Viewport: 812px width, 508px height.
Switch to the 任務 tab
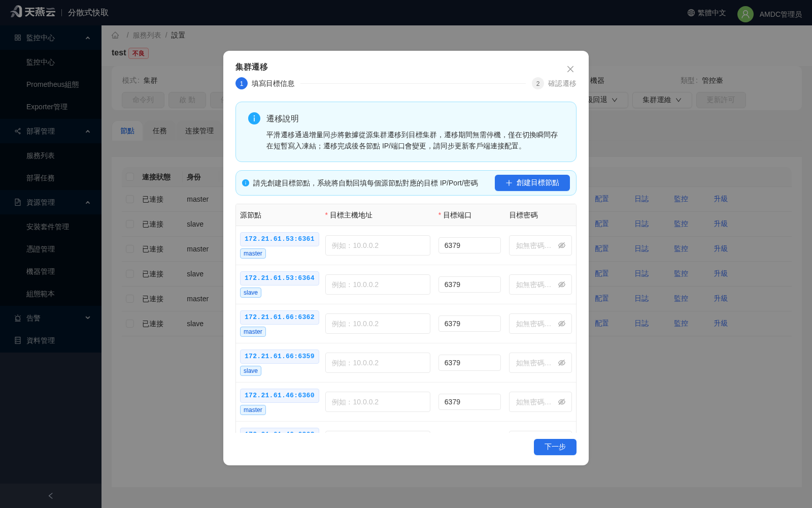[x=160, y=131]
